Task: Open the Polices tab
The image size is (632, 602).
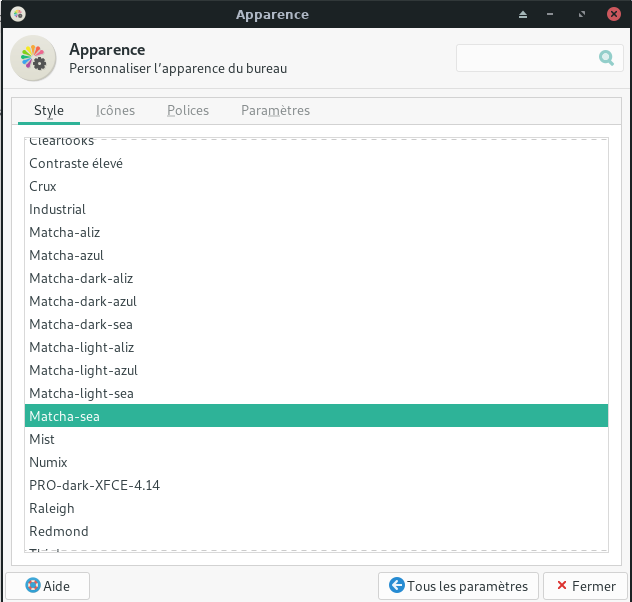Action: pos(188,111)
